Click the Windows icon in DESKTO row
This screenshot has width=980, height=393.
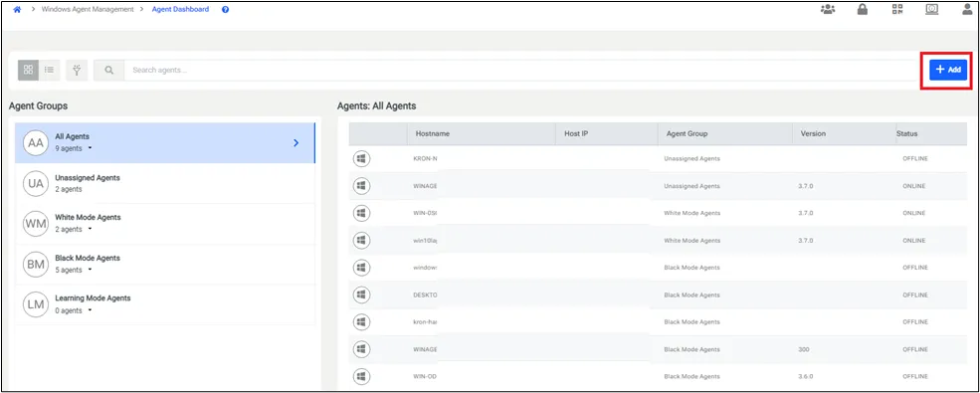361,295
